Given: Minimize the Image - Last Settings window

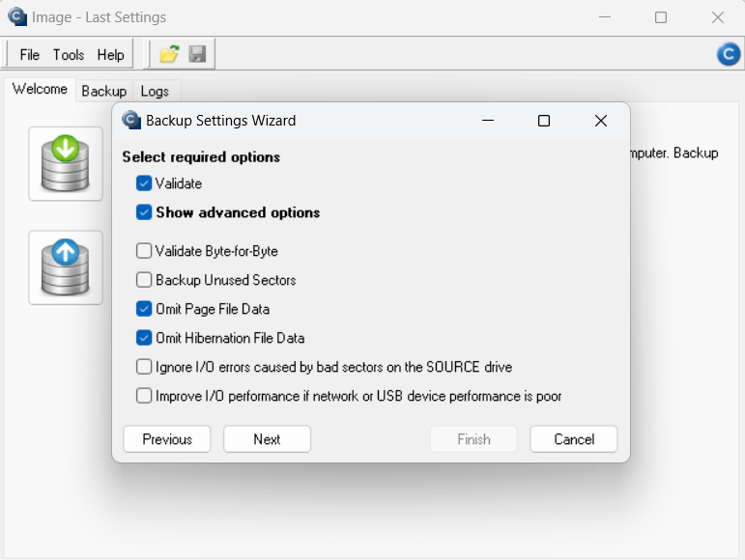Looking at the screenshot, I should click(605, 17).
